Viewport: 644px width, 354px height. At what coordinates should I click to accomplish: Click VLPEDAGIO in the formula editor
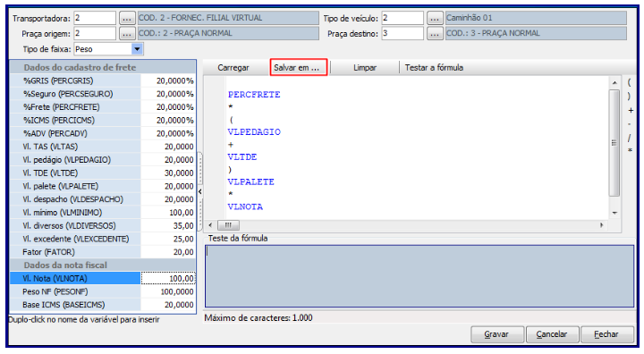point(254,131)
